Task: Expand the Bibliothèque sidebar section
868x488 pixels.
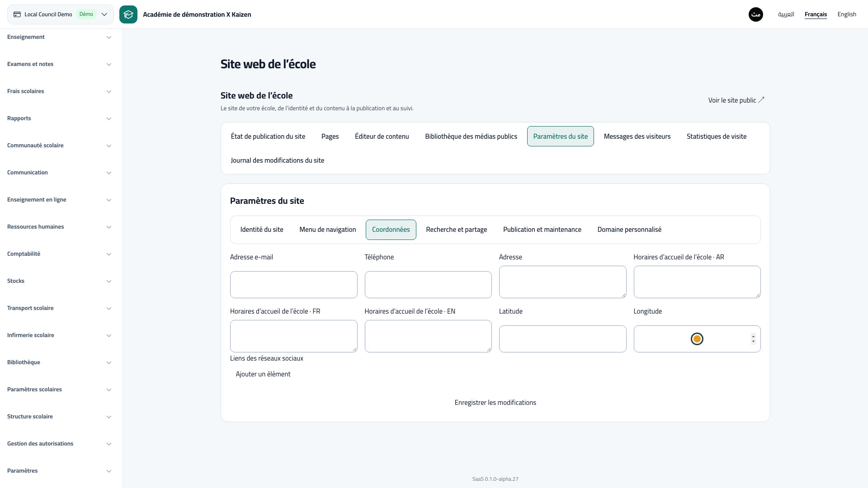Action: pyautogui.click(x=59, y=362)
